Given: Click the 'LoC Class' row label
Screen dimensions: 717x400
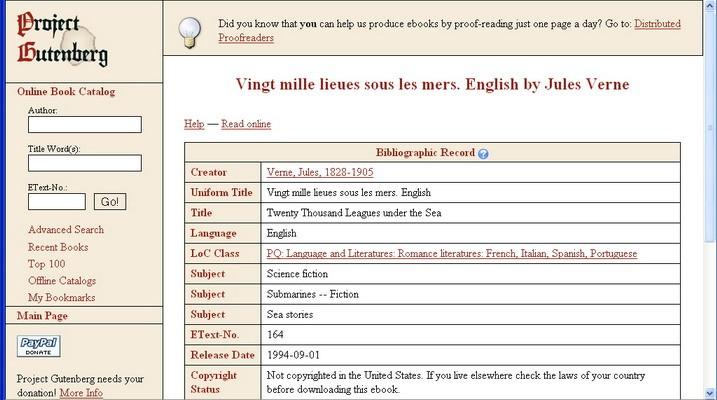Looking at the screenshot, I should coord(215,254).
